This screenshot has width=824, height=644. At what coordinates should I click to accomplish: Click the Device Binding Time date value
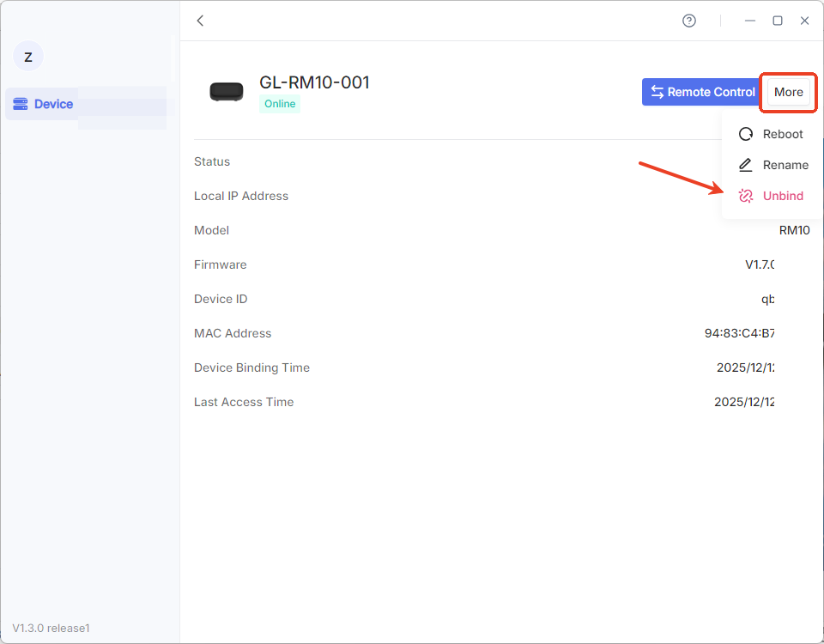745,368
